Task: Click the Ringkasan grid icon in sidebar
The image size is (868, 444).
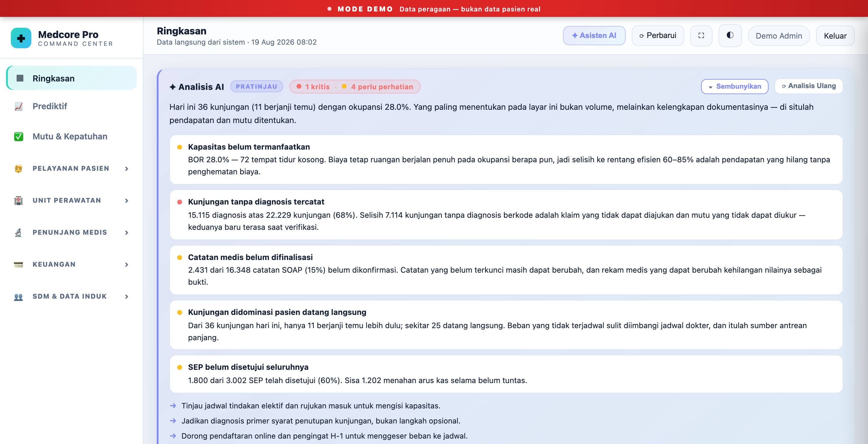Action: coord(20,78)
